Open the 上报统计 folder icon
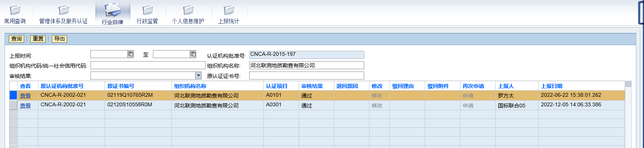 click(229, 10)
